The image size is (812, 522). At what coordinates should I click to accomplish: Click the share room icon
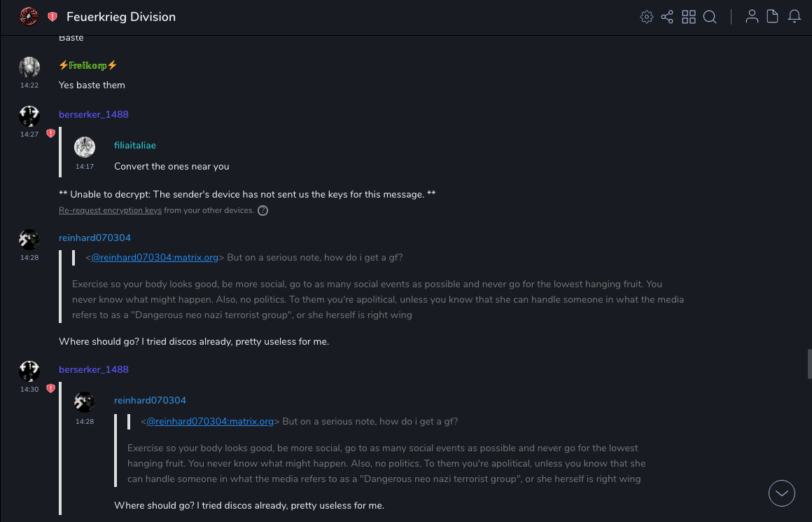click(x=667, y=17)
